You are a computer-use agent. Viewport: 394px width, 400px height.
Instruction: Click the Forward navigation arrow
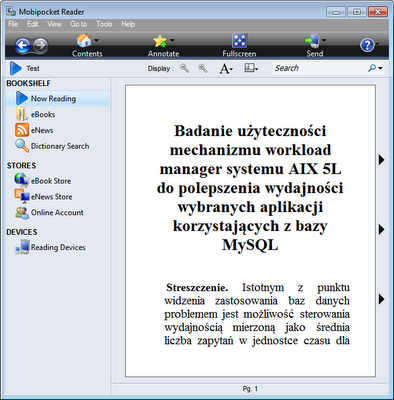point(40,45)
